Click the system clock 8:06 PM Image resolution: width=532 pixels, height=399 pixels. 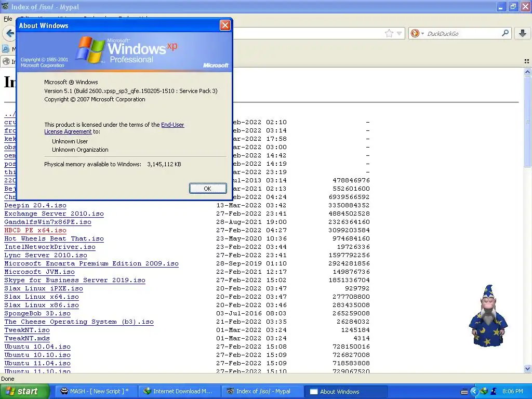coord(513,391)
